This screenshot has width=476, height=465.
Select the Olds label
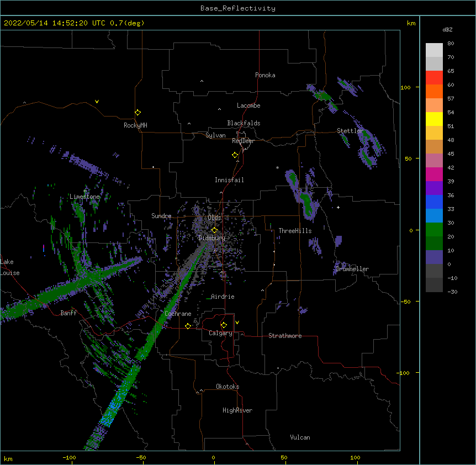214,218
